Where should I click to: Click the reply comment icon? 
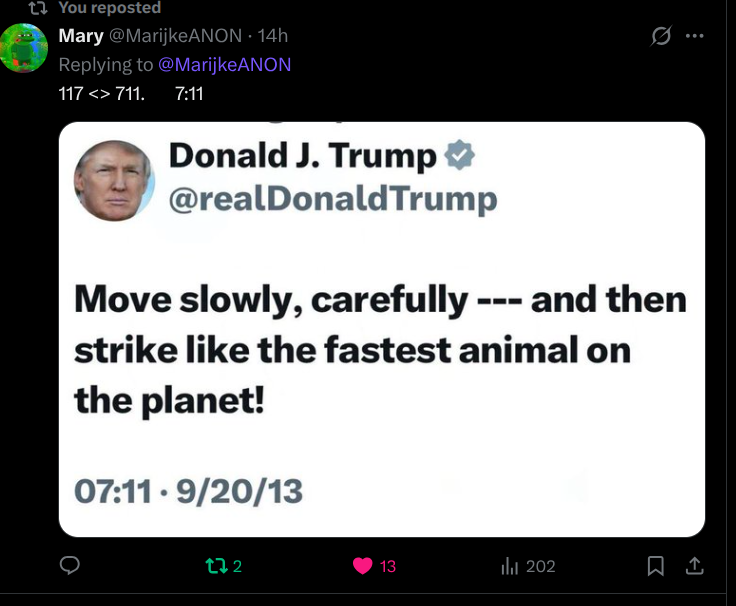click(70, 566)
